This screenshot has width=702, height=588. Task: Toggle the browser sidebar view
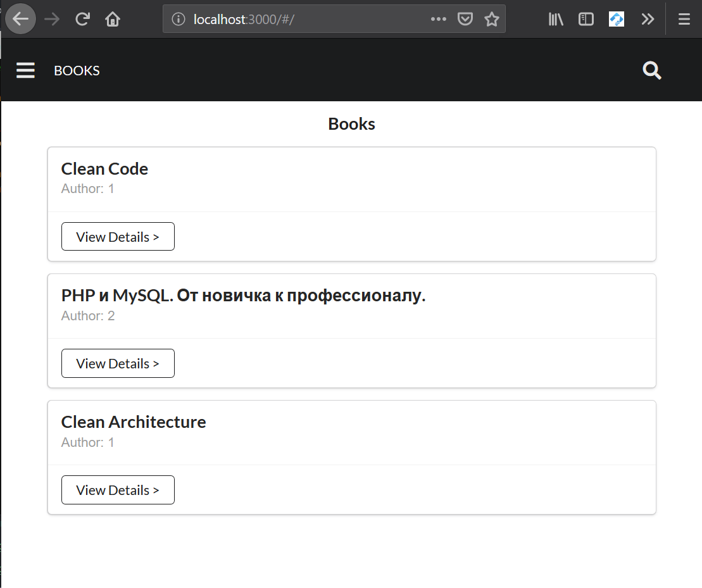pos(586,19)
